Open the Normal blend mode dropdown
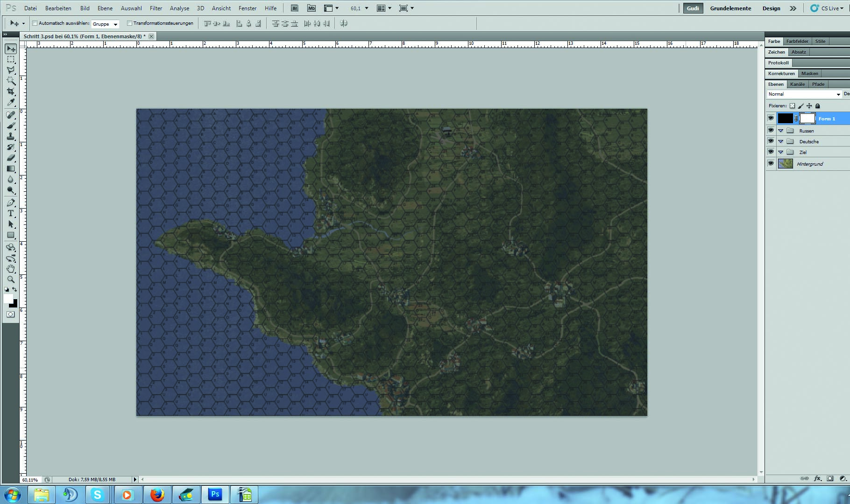This screenshot has width=850, height=504. pos(804,94)
